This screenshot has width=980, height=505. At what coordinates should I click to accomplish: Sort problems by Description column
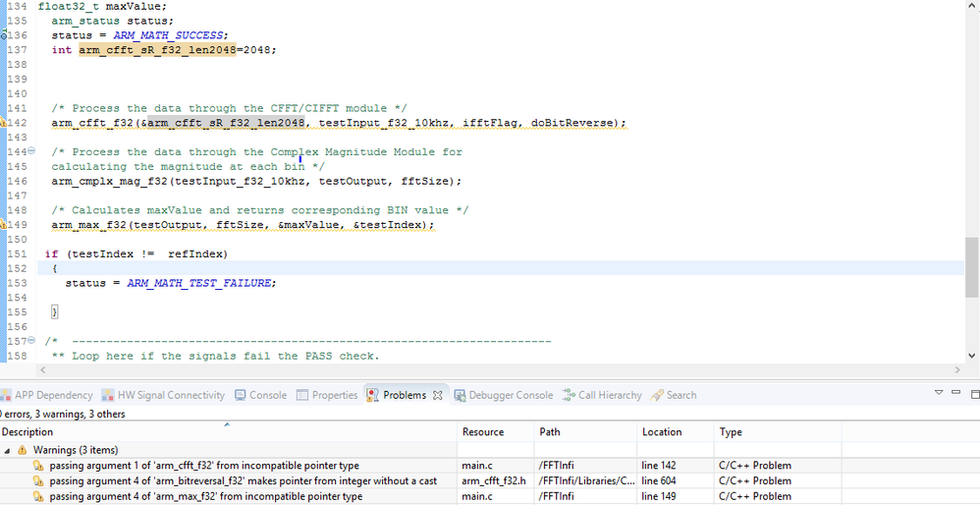point(229,432)
